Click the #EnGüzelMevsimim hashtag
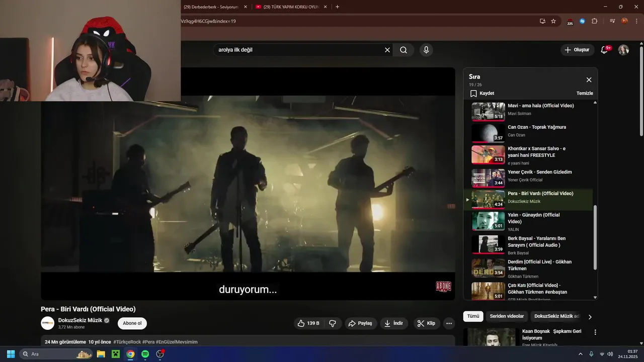644x362 pixels. coord(177,342)
